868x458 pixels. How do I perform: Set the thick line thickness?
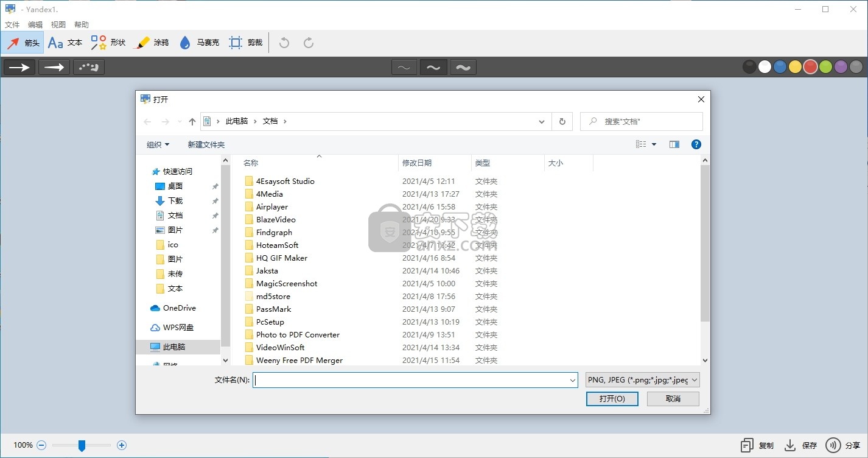click(463, 68)
